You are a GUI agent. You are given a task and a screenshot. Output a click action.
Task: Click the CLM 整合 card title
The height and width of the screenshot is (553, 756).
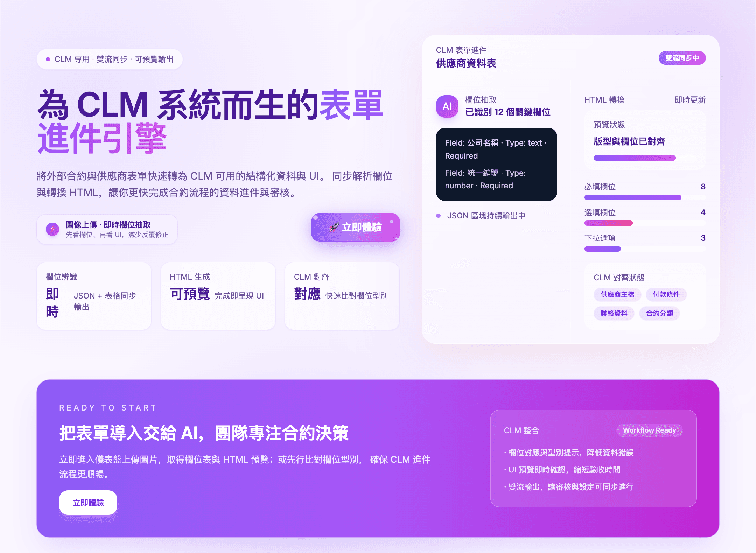(x=521, y=430)
